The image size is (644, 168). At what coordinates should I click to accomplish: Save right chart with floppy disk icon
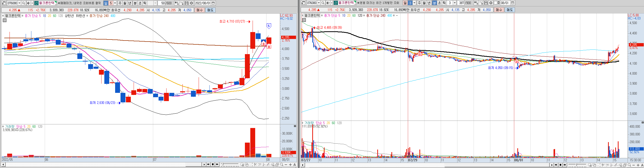coord(486,3)
